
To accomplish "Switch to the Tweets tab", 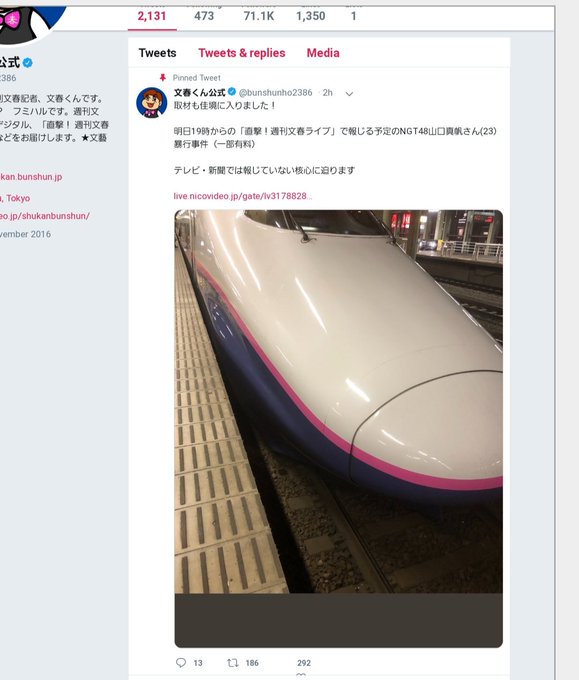I will click(157, 53).
